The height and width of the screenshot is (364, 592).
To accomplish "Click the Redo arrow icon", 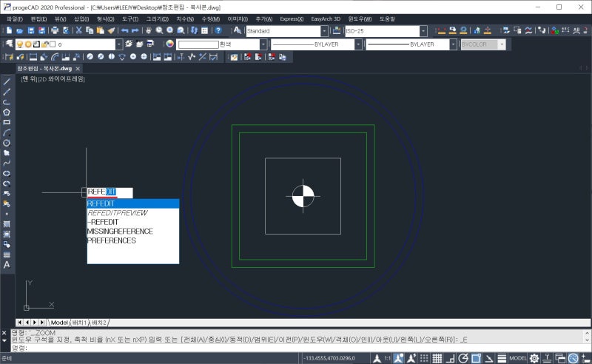I will coord(135,30).
